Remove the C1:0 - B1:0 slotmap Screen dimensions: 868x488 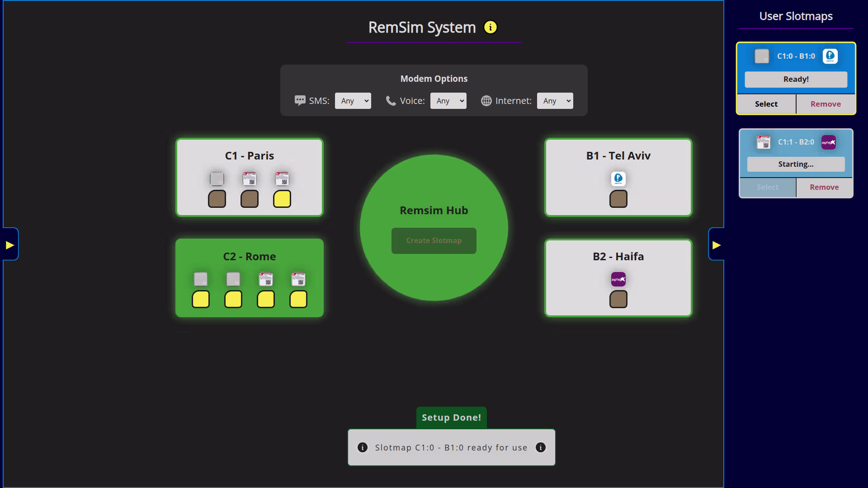tap(826, 104)
